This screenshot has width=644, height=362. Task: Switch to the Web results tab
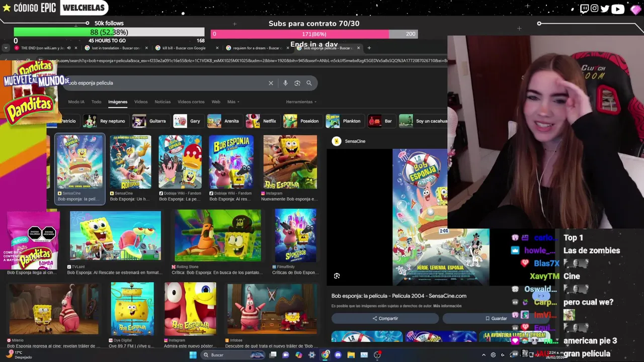[x=216, y=102]
